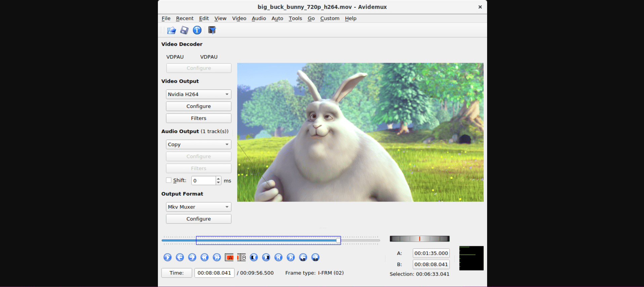The height and width of the screenshot is (287, 644).
Task: Click the Time button
Action: tap(176, 273)
